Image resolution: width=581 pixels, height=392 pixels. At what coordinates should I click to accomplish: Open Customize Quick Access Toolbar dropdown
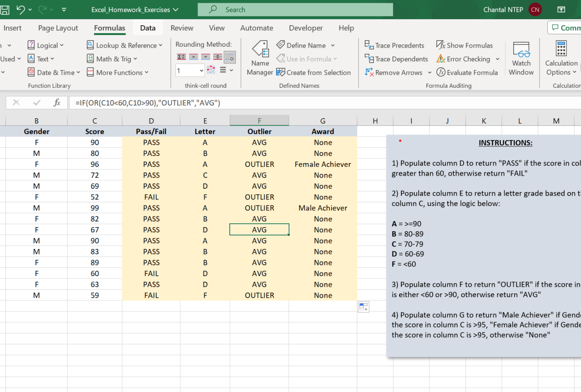64,9
